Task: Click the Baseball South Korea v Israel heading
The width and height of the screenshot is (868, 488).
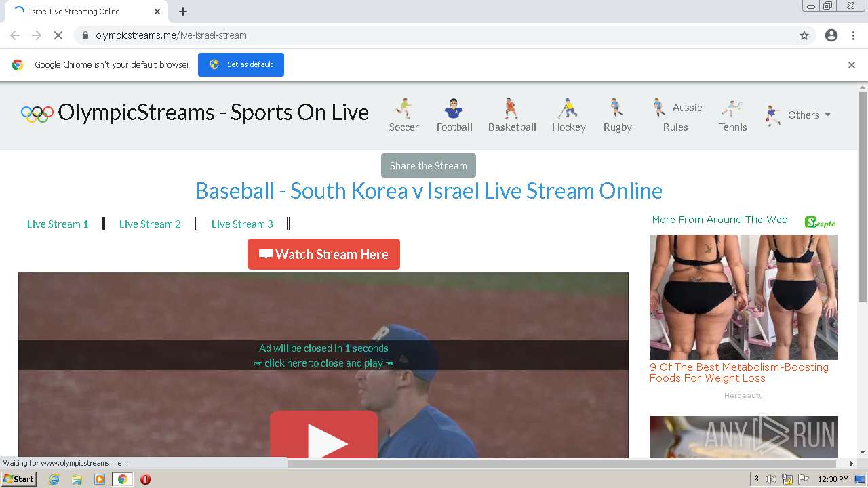Action: tap(429, 190)
